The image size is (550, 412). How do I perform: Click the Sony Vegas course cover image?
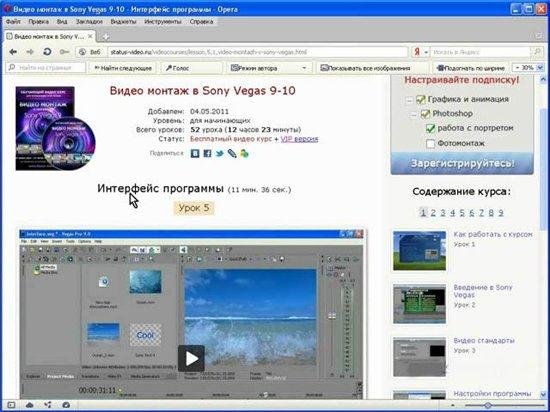pos(55,128)
